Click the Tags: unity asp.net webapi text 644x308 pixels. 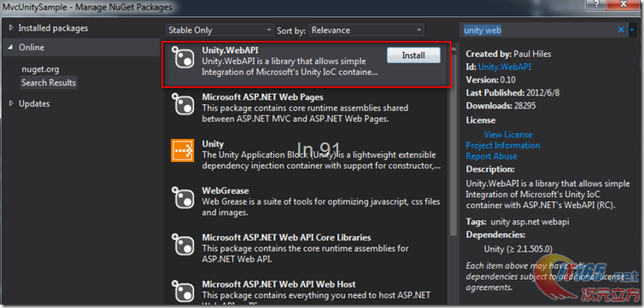(518, 222)
